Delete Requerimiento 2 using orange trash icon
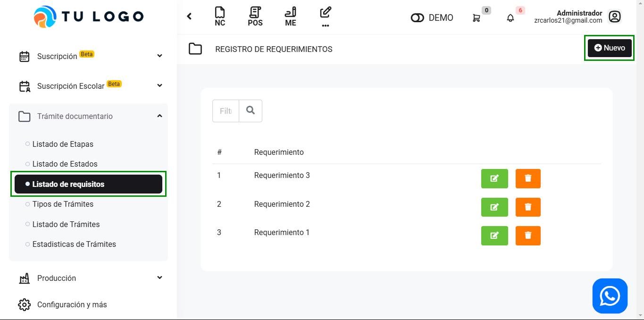Viewport: 644px width, 320px height. (528, 207)
